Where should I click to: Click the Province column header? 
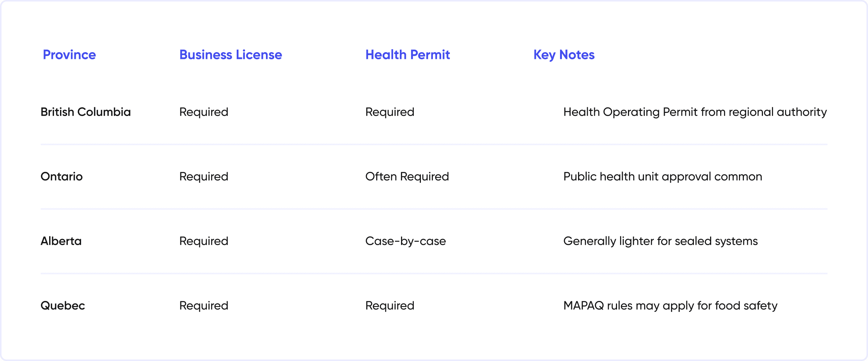pos(69,55)
